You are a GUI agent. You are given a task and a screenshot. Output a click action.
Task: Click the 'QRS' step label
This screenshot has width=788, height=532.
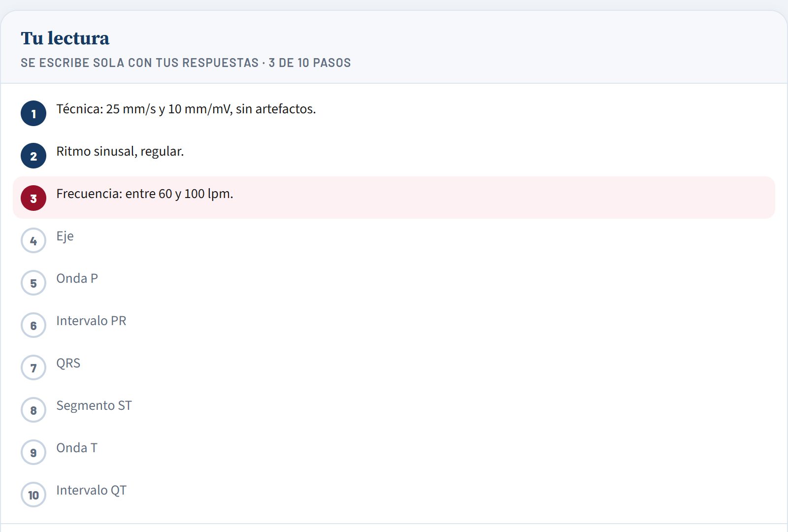(x=68, y=363)
